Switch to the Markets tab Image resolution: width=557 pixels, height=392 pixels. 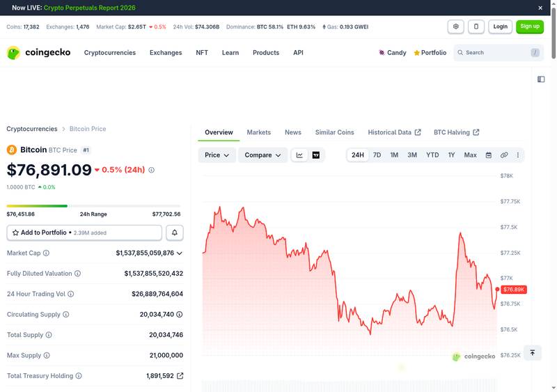click(x=258, y=132)
